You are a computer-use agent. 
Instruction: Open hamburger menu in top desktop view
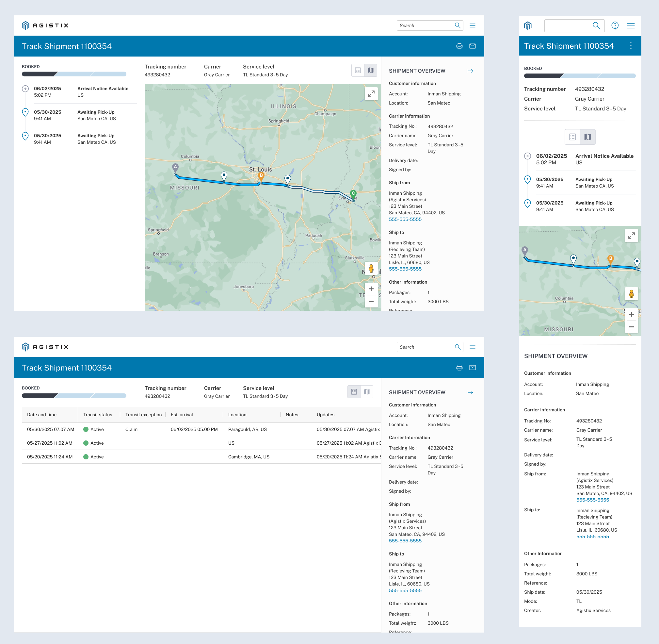[472, 26]
